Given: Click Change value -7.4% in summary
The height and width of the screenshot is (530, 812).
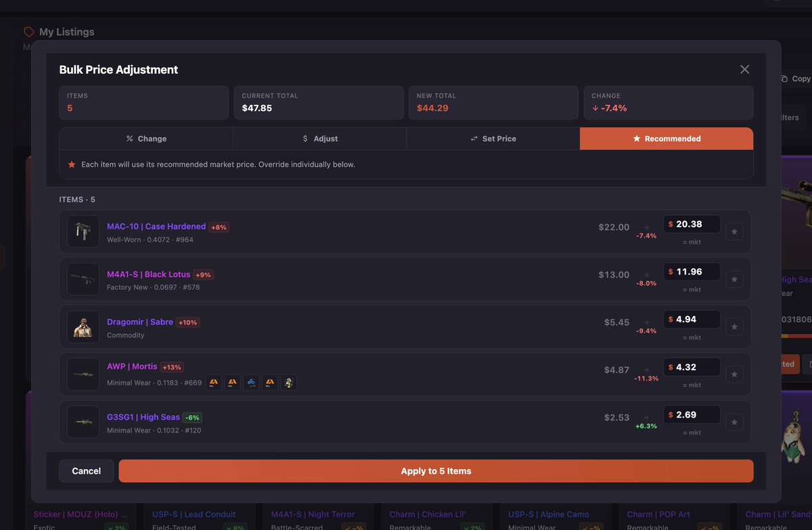Looking at the screenshot, I should coord(609,108).
